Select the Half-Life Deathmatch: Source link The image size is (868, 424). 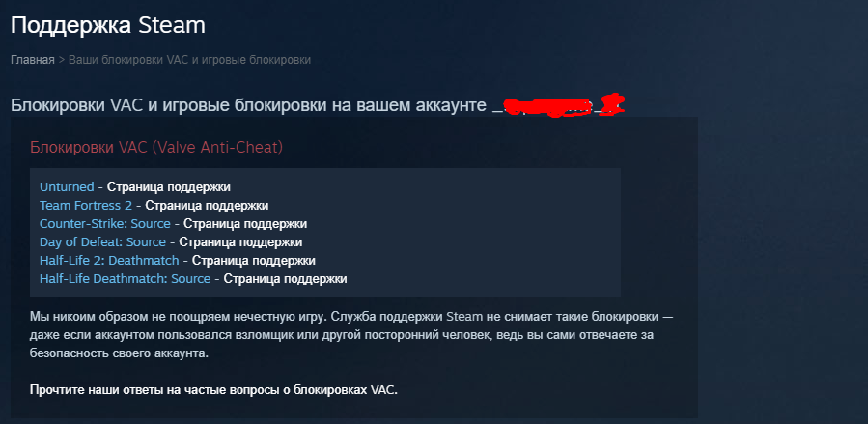(x=126, y=278)
